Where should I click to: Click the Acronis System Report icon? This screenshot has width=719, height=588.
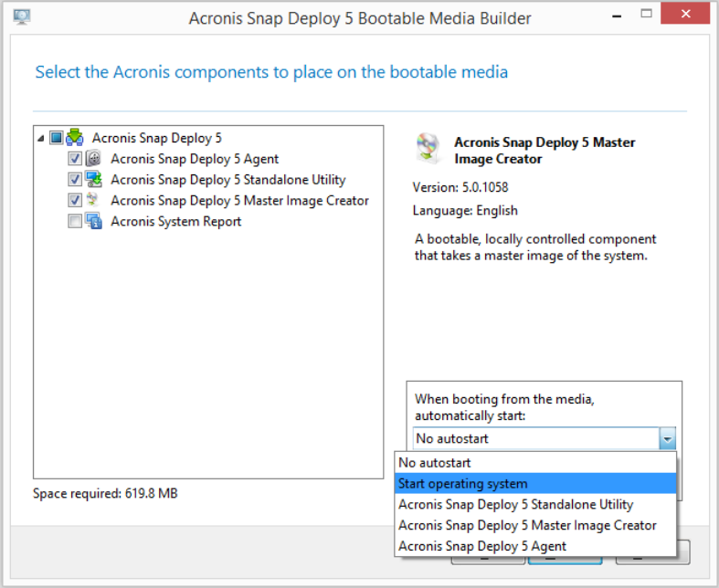tap(93, 221)
